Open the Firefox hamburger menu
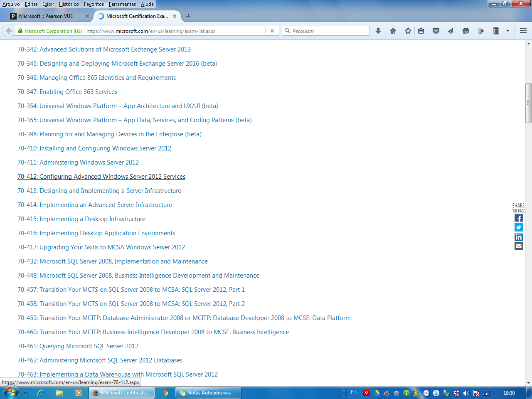Screen dimensions: 532x399 523,31
